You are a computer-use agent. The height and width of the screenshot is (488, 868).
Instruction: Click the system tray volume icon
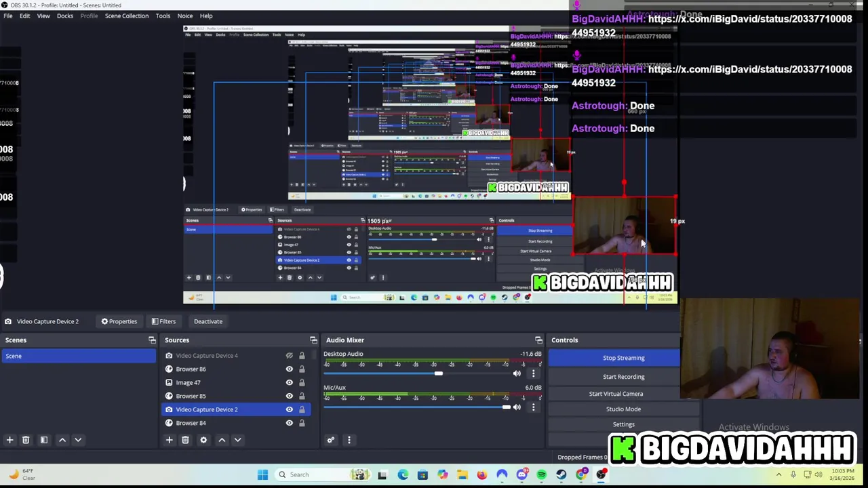818,474
